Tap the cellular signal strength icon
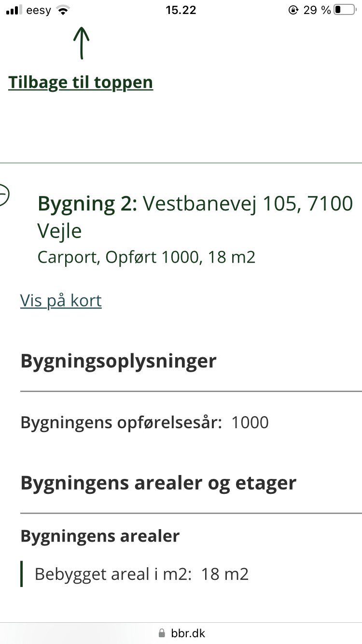Screen dimensions: 362x644 (14, 10)
